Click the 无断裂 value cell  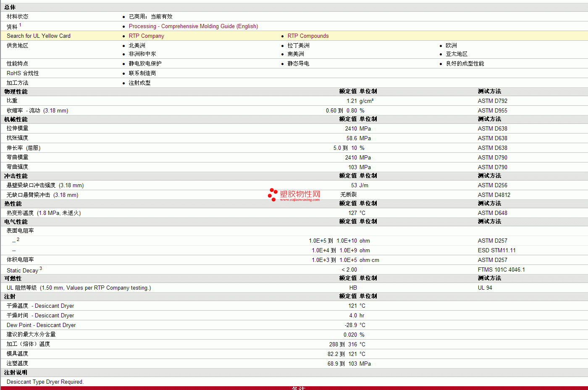point(349,195)
